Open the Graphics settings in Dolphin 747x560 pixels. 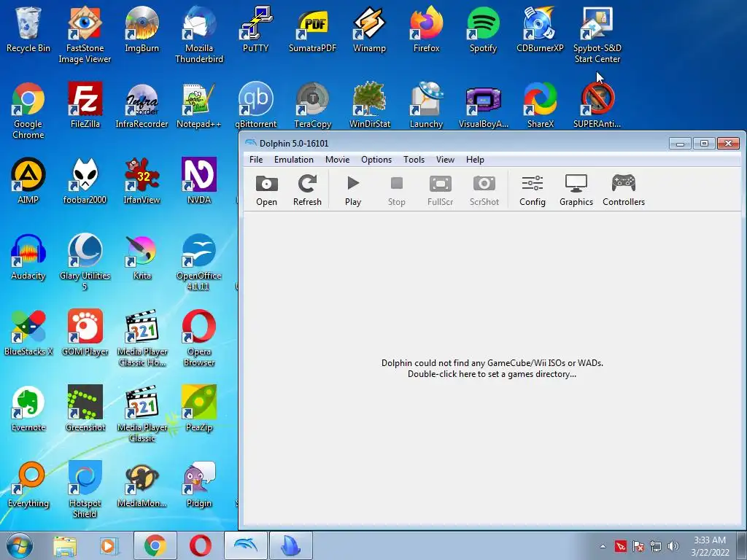point(576,190)
